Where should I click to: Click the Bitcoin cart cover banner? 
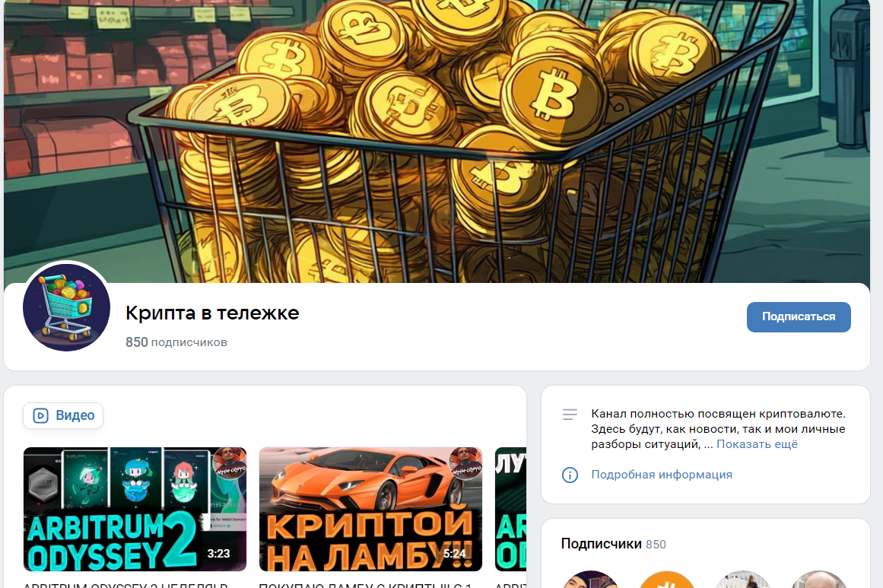437,141
